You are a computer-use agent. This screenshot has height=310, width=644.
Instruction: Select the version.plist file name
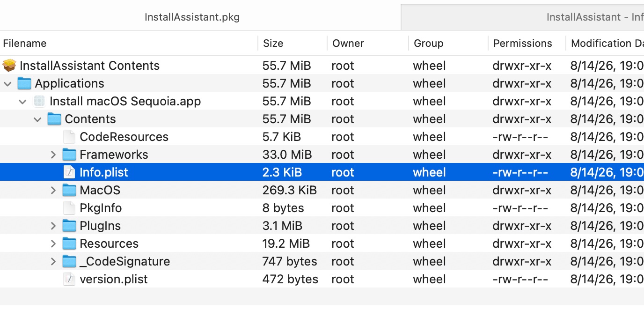(114, 279)
